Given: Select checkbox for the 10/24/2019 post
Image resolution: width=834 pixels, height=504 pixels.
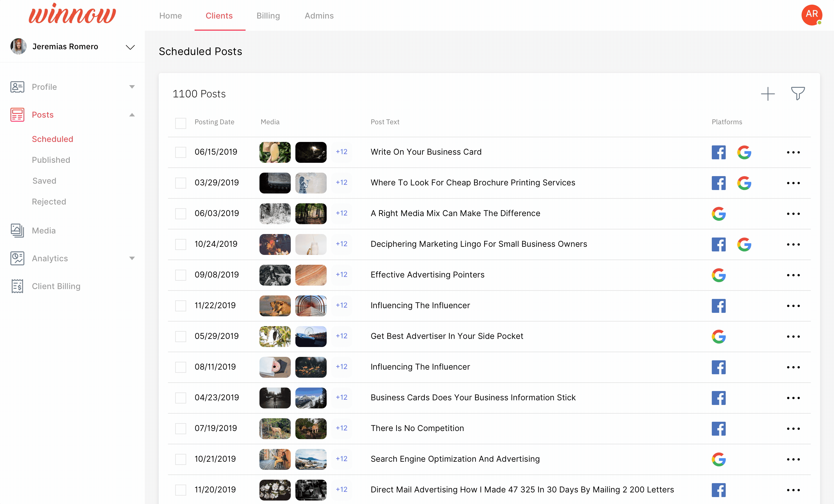Looking at the screenshot, I should coord(180,244).
